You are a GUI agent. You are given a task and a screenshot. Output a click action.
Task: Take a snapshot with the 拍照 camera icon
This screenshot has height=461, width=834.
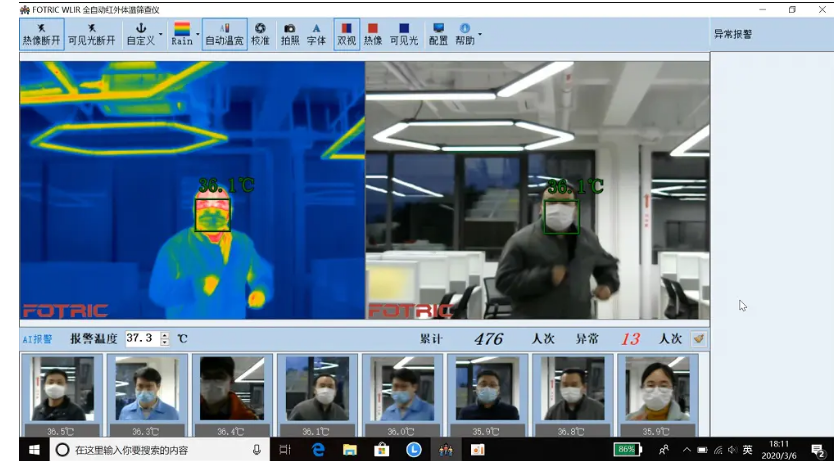pos(289,33)
